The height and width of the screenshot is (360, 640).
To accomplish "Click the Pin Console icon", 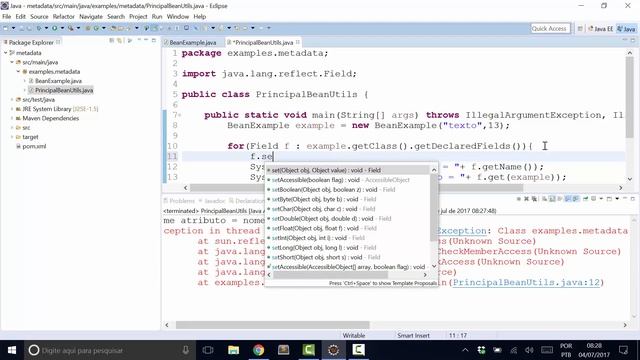I will click(x=586, y=199).
